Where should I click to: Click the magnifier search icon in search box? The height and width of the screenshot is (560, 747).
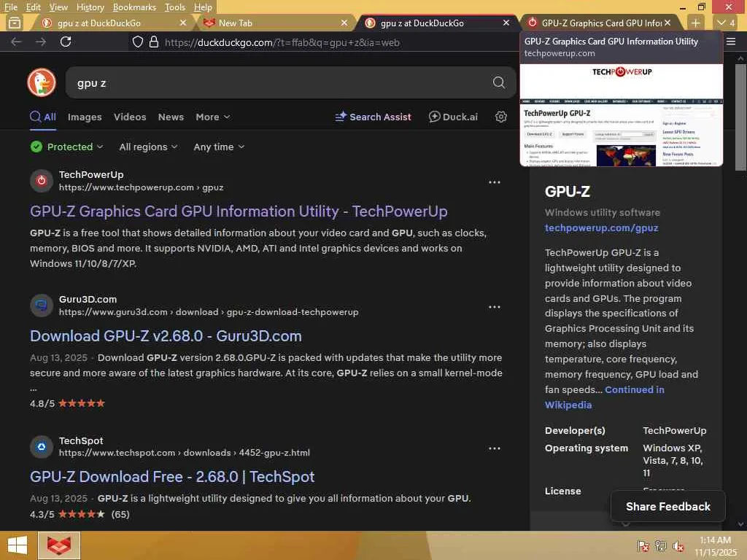pyautogui.click(x=498, y=82)
